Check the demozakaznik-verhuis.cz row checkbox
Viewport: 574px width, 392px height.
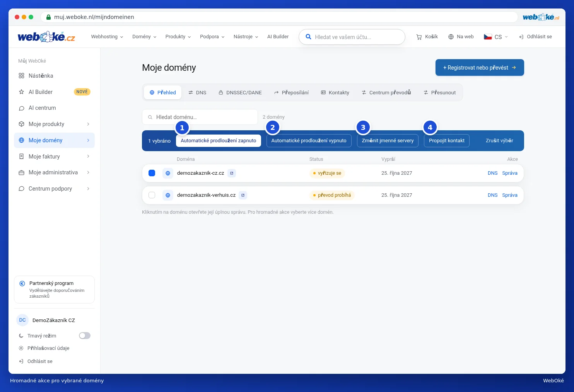[x=152, y=195]
